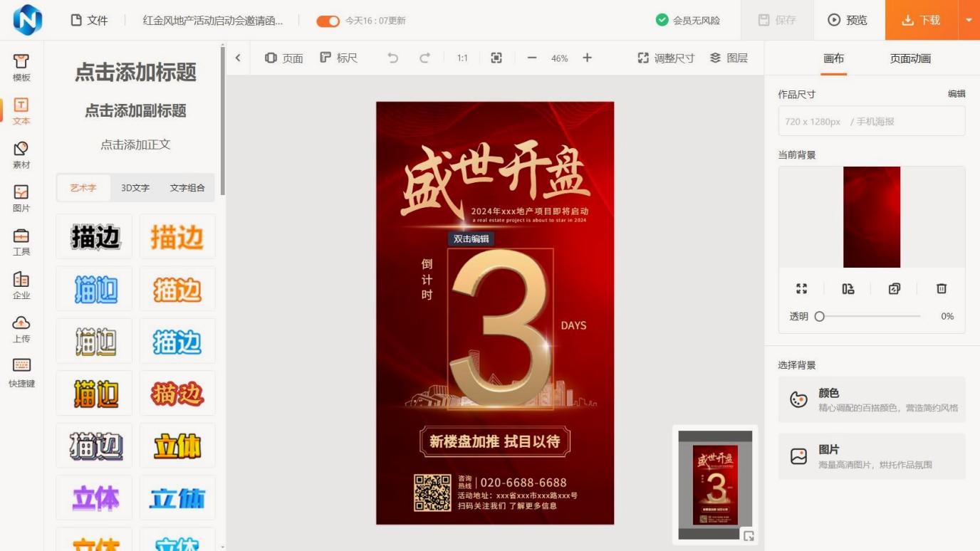The height and width of the screenshot is (551, 980).
Task: Expand the download options arrow
Action: click(969, 20)
